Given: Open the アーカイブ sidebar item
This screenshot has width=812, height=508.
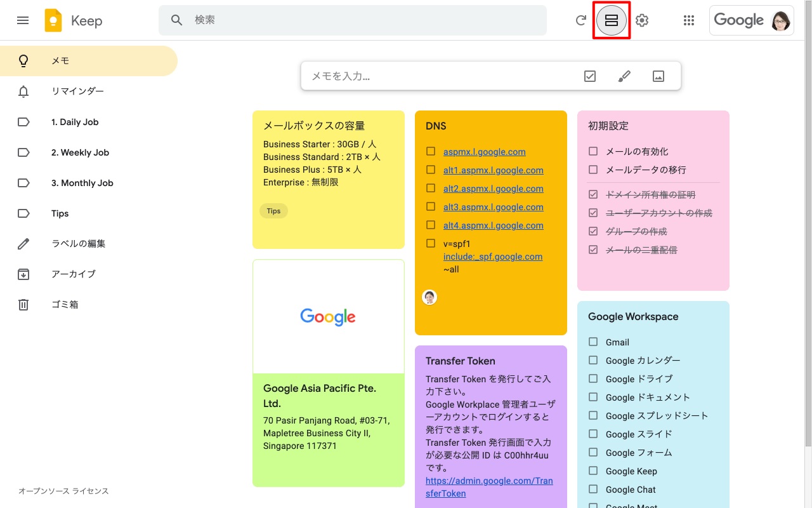Looking at the screenshot, I should [89, 274].
